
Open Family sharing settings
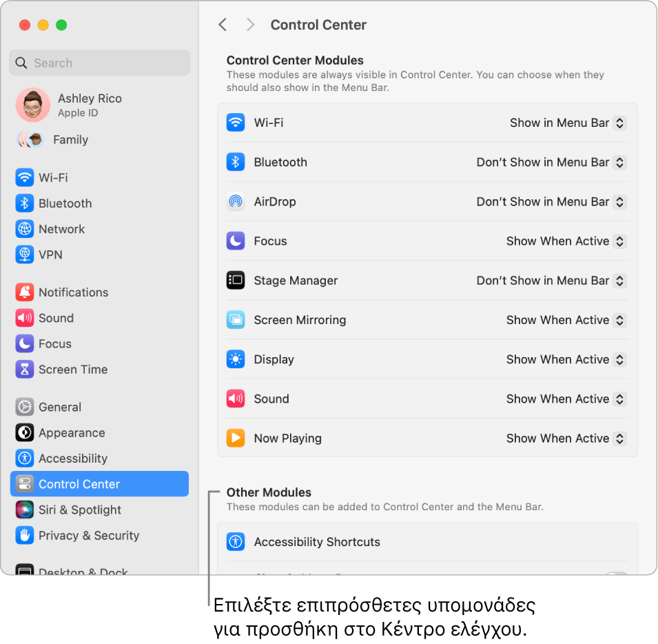point(99,139)
